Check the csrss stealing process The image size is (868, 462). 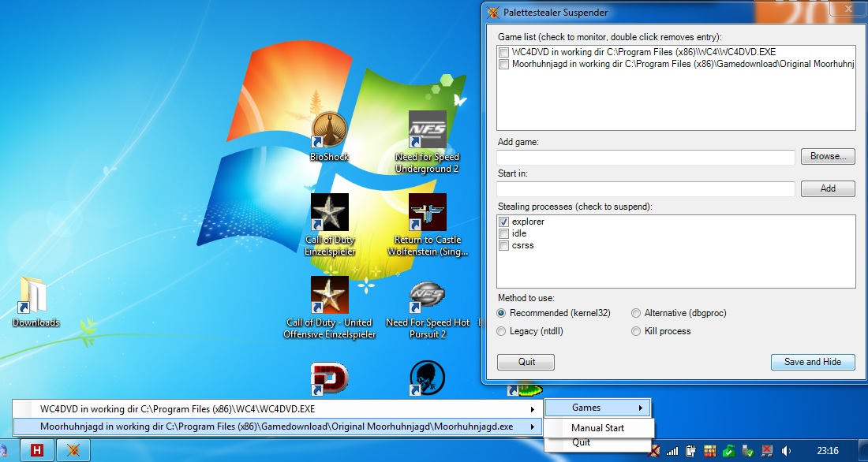(x=503, y=246)
